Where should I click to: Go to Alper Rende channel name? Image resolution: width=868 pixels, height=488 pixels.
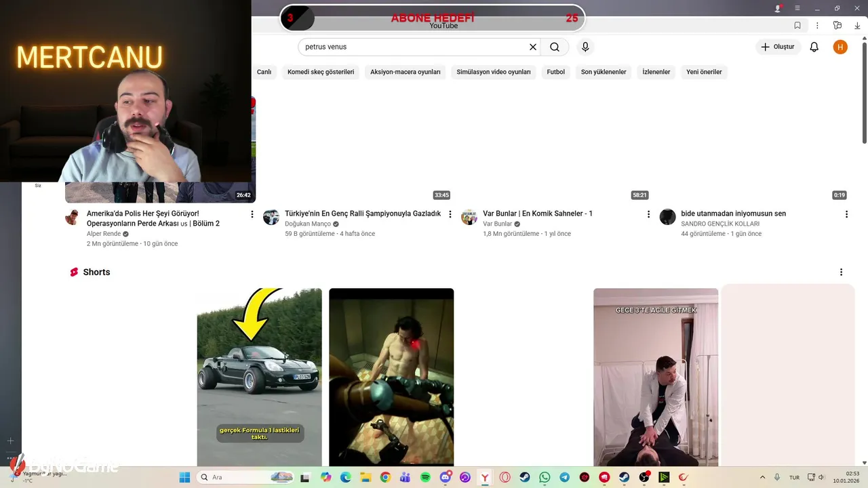pos(104,234)
